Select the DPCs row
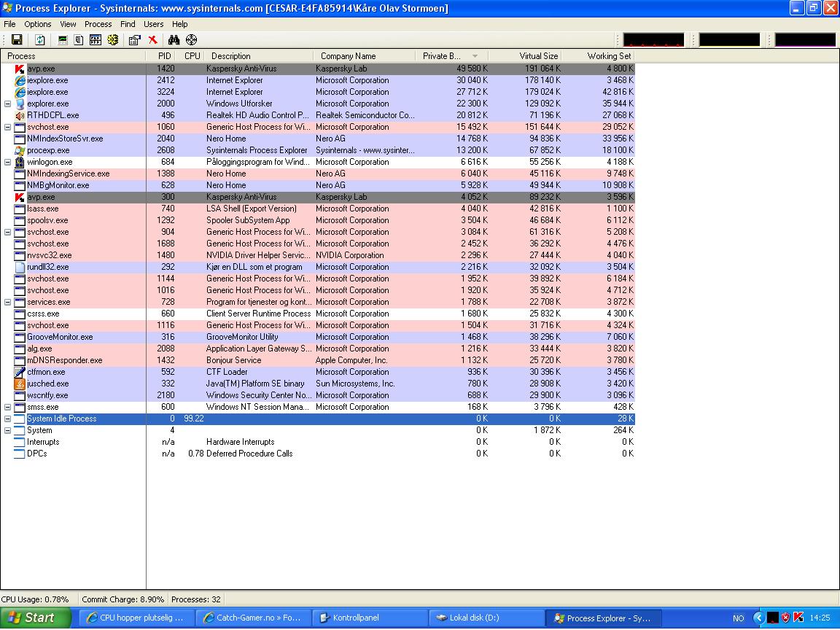The height and width of the screenshot is (630, 840). [318, 454]
